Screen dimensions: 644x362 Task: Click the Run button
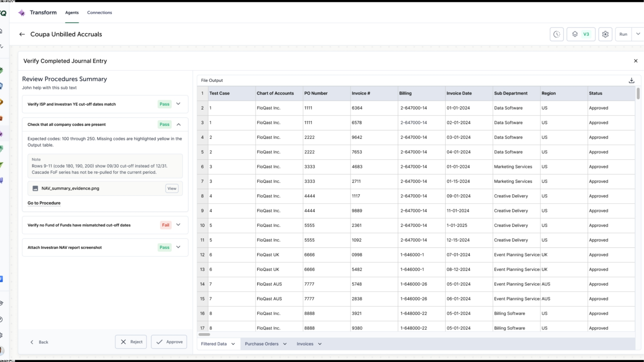623,34
